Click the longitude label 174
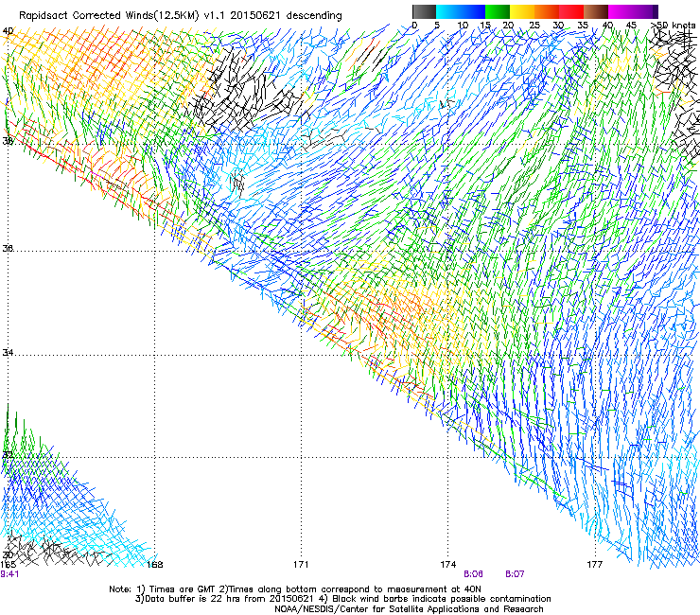The height and width of the screenshot is (615, 700). click(x=447, y=565)
